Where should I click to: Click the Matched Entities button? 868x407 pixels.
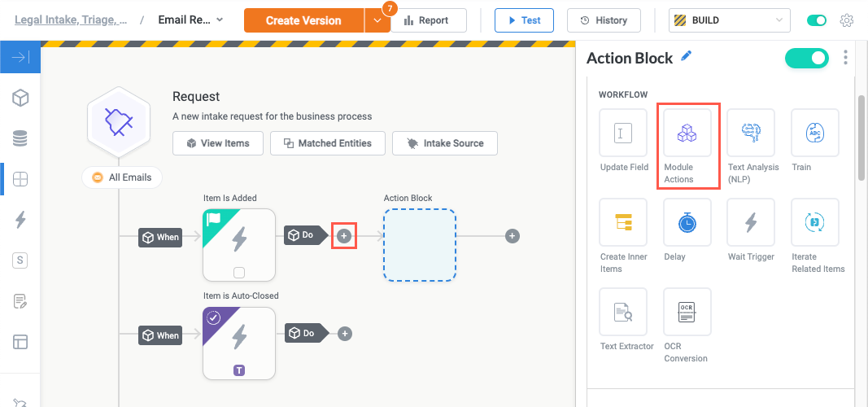(327, 143)
